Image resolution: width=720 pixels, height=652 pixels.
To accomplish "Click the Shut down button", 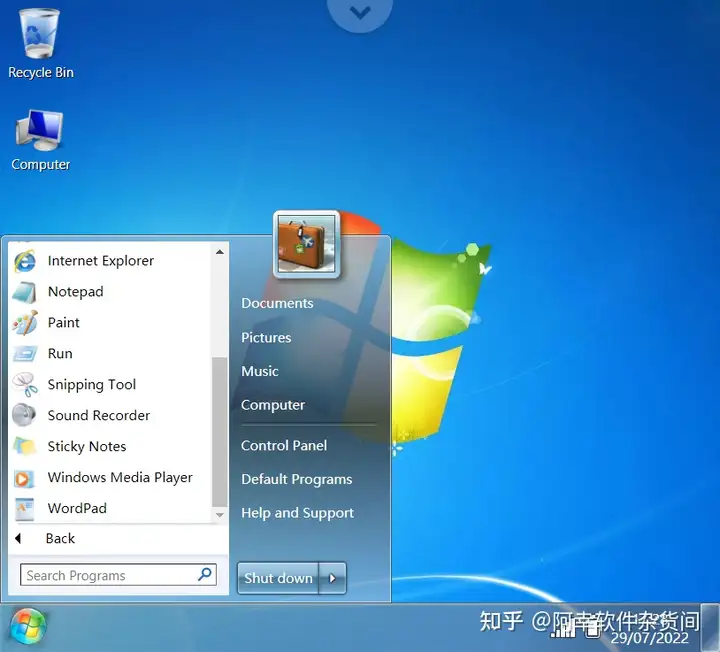I will pyautogui.click(x=278, y=578).
